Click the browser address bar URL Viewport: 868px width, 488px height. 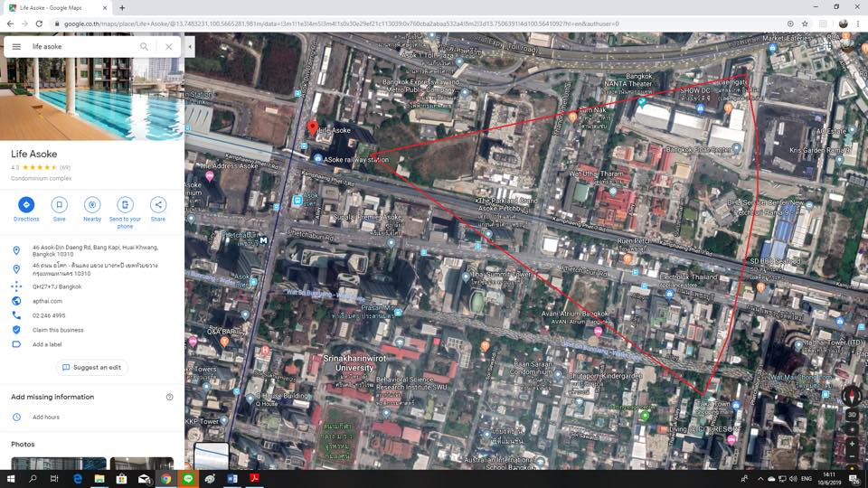point(341,23)
